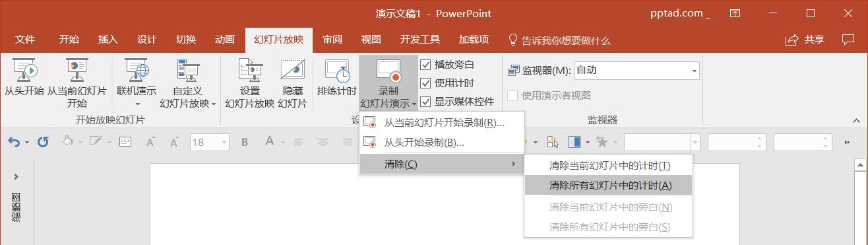This screenshot has height=245, width=868.
Task: Show more quick access toolbar commands
Action: [x=848, y=142]
